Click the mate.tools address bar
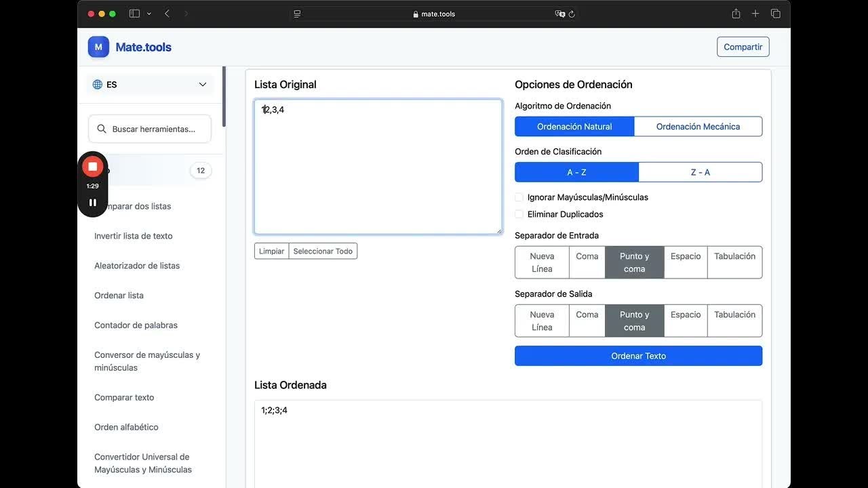 pyautogui.click(x=434, y=14)
